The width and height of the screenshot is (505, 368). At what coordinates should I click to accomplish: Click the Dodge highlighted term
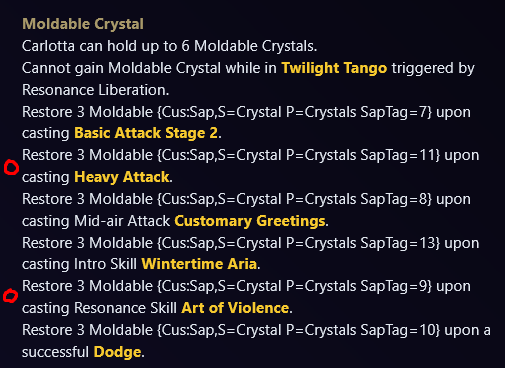(117, 352)
